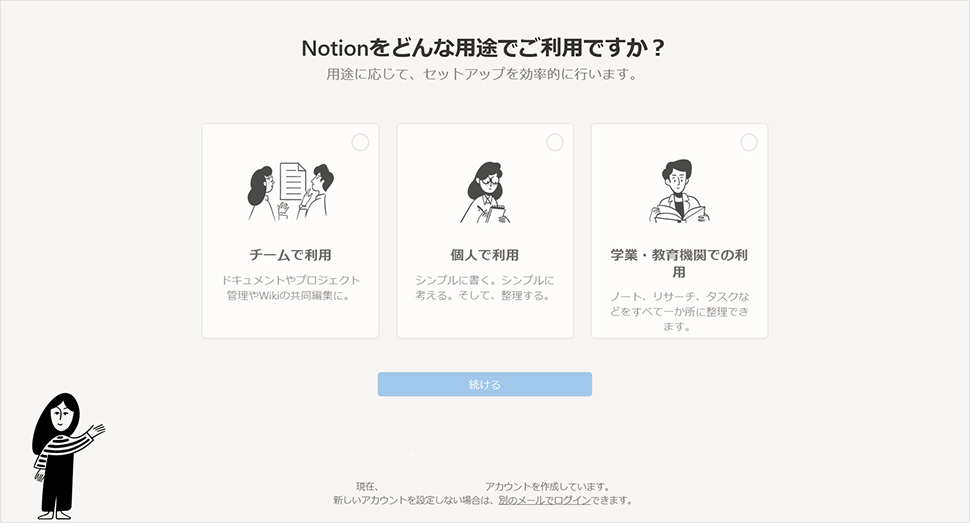Click the ノート、リサーチ、タスク description text

click(679, 311)
